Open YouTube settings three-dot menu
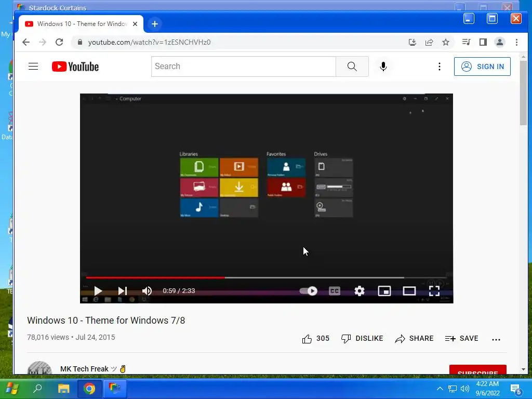Viewport: 532px width, 399px height. [440, 66]
